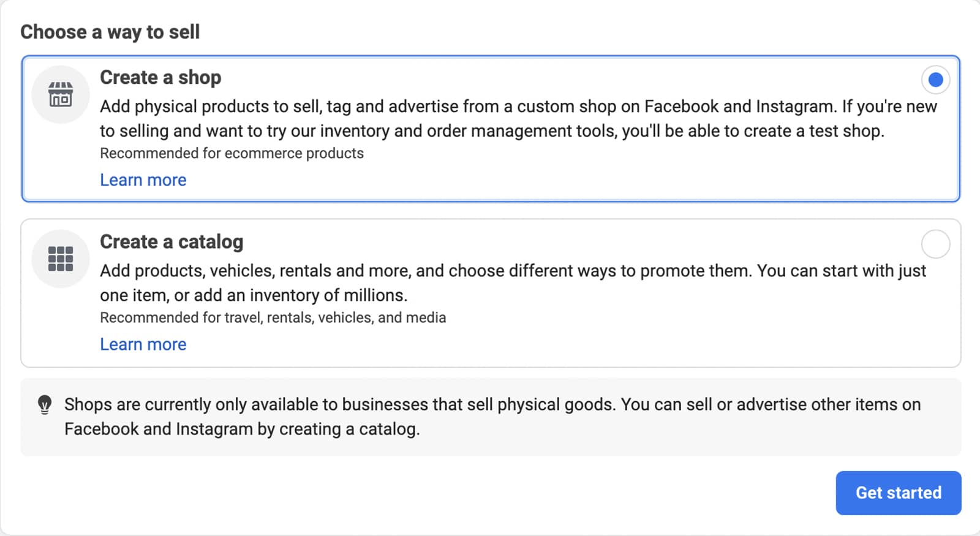Click the Get started button
The image size is (980, 536).
899,493
